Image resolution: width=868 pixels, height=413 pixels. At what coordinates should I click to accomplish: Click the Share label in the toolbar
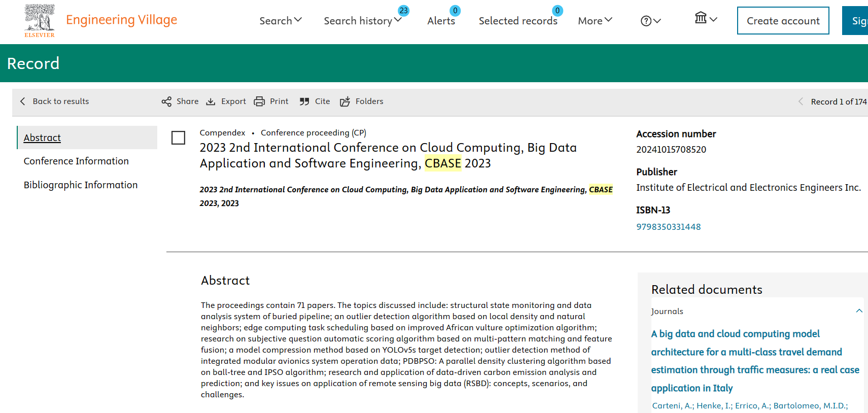click(x=187, y=101)
